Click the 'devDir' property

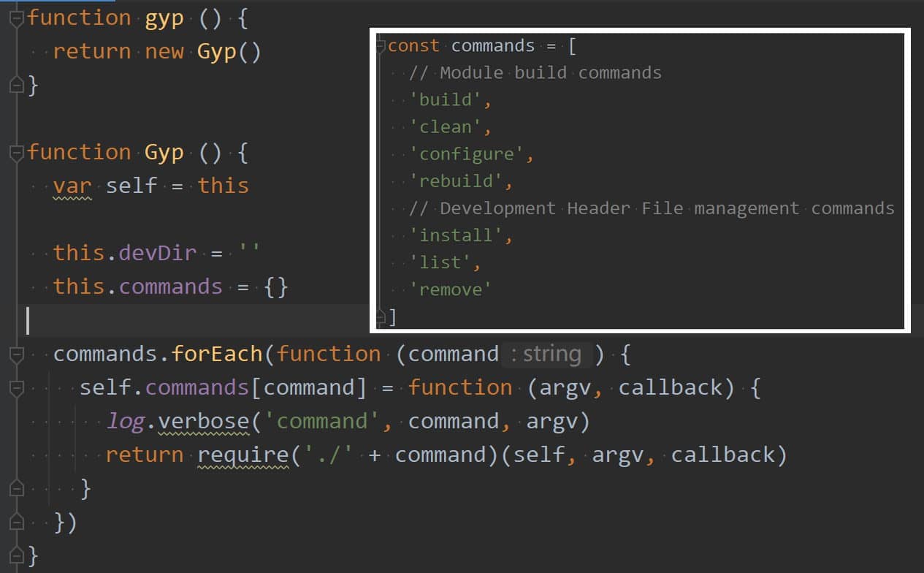[158, 253]
